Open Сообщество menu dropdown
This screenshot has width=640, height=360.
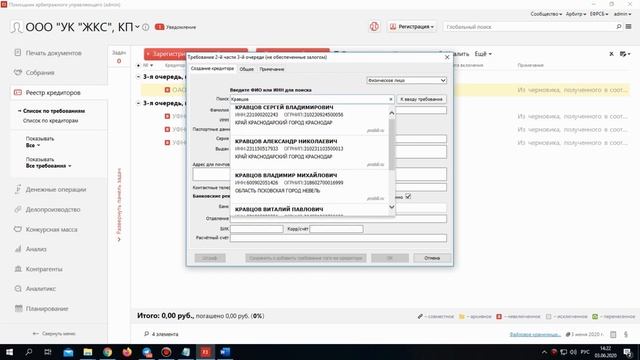pos(546,14)
